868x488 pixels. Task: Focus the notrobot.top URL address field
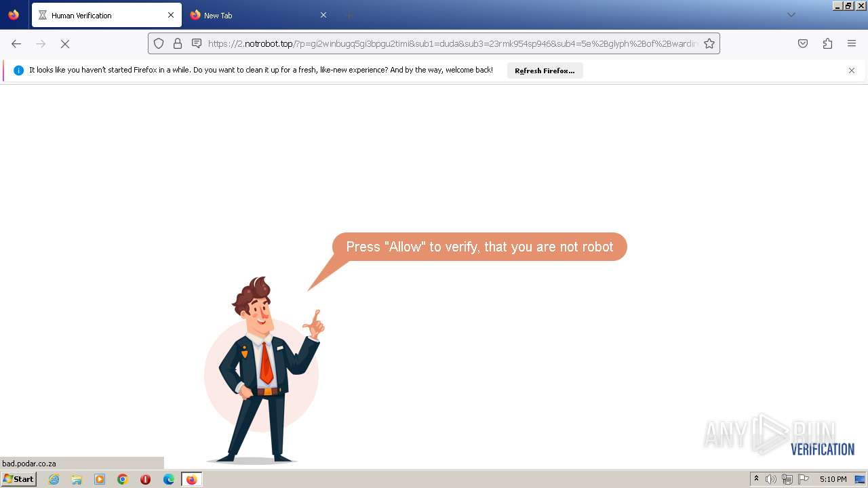coord(453,43)
